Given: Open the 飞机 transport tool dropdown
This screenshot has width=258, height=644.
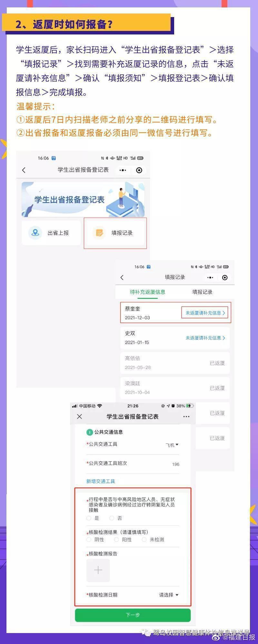Looking at the screenshot, I should 172,445.
